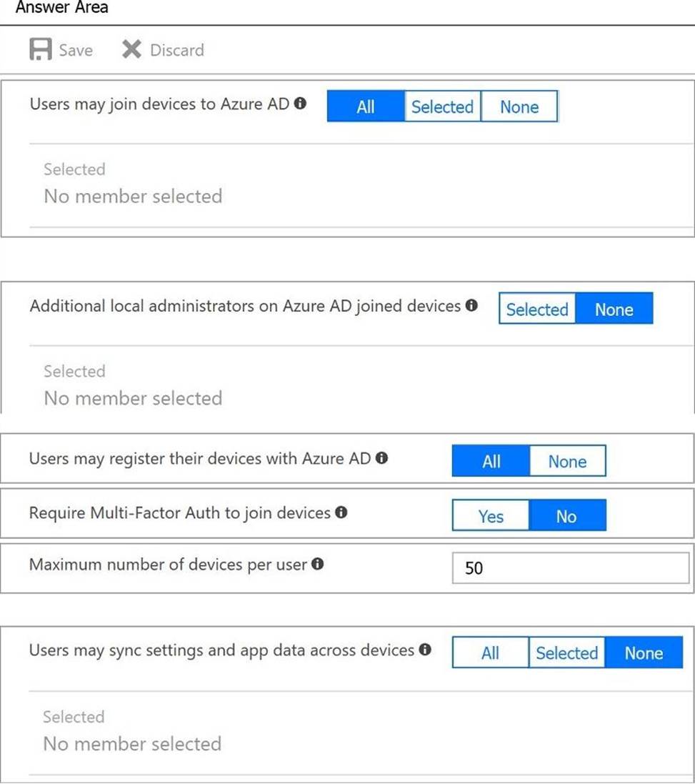The height and width of the screenshot is (784, 695).
Task: Disable device registration by choosing None
Action: click(x=567, y=462)
